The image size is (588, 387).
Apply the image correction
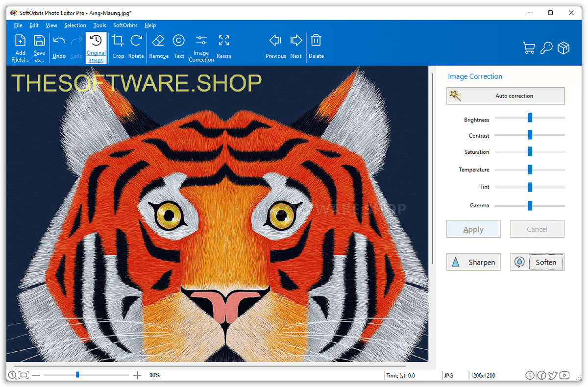pos(473,229)
